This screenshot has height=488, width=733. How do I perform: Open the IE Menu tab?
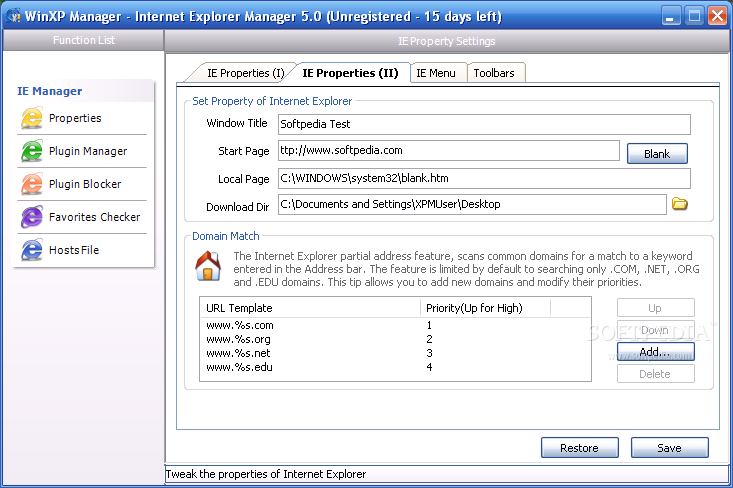(436, 73)
